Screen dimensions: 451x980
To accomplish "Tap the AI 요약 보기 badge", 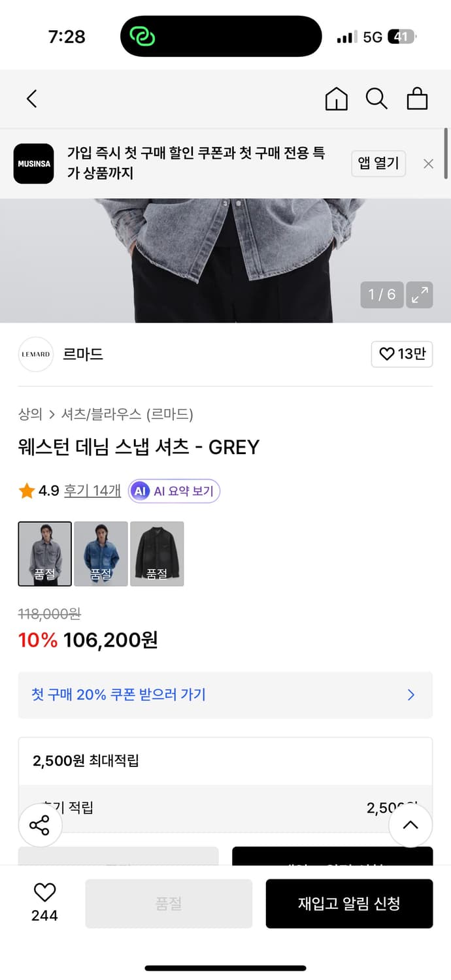I will point(174,491).
